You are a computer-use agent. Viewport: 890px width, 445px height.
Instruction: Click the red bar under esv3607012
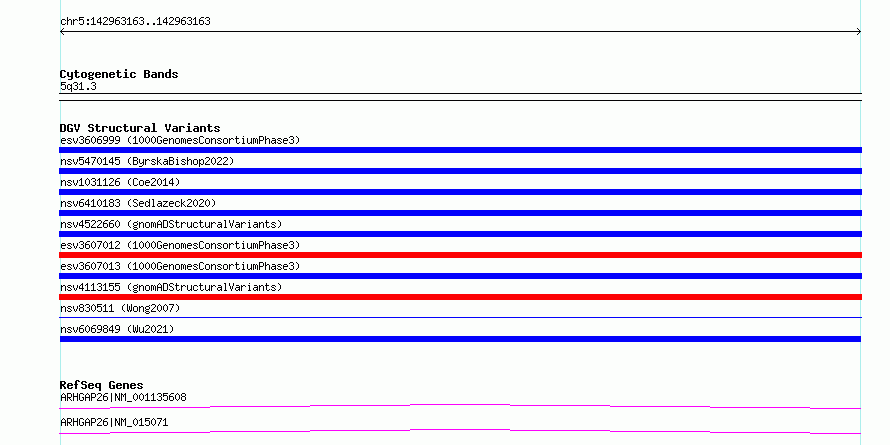click(x=460, y=255)
